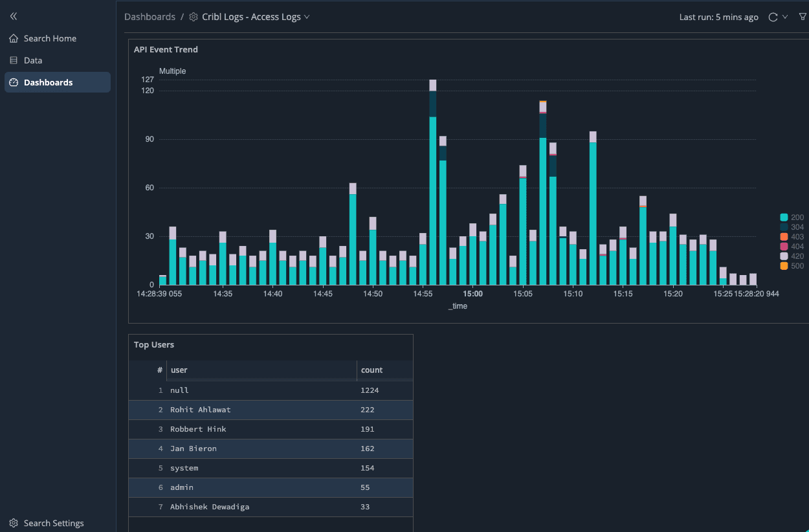Open the filter funnel icon
The width and height of the screenshot is (809, 532).
pos(803,17)
